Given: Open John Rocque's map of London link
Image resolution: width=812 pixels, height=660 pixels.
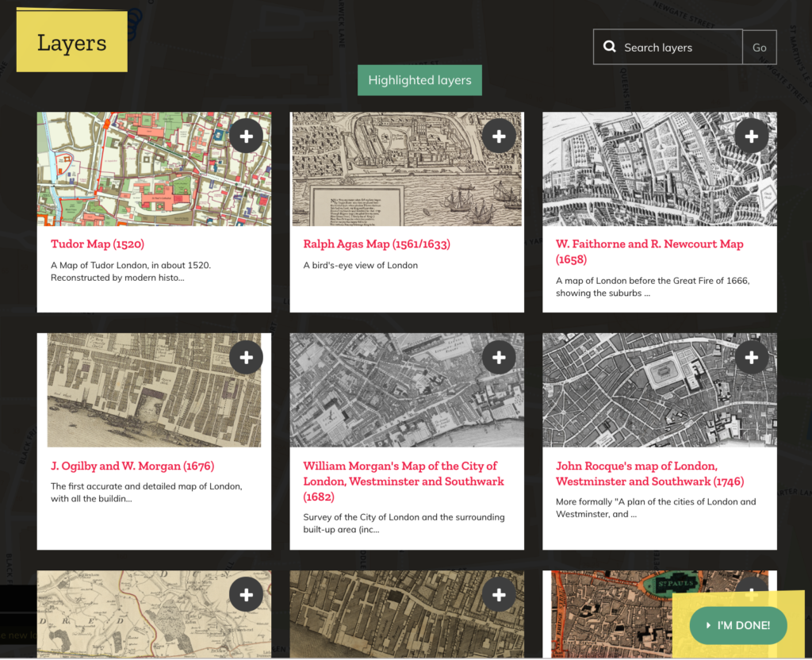Looking at the screenshot, I should (649, 474).
